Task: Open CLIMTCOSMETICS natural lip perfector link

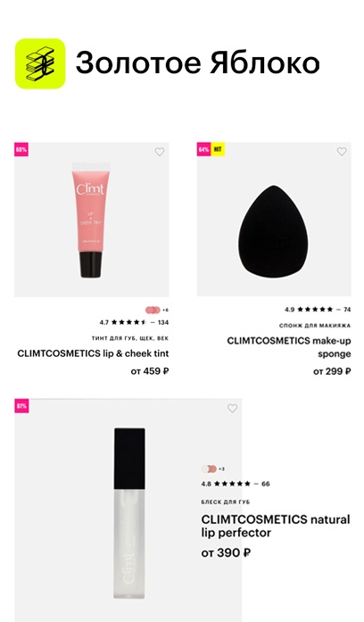Action: pos(276,526)
